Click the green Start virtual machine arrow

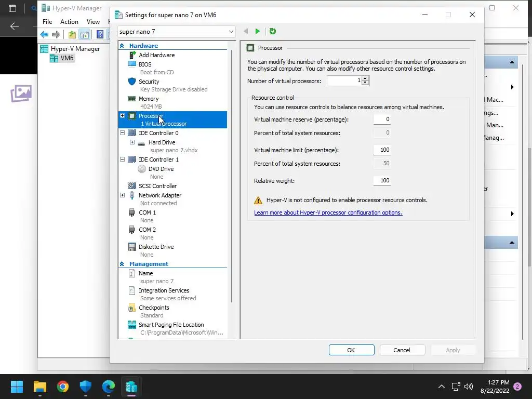257,31
